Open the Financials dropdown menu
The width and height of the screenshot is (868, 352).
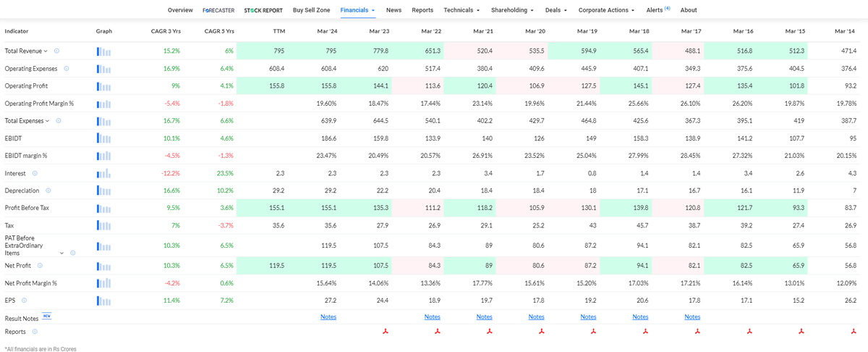(x=358, y=10)
